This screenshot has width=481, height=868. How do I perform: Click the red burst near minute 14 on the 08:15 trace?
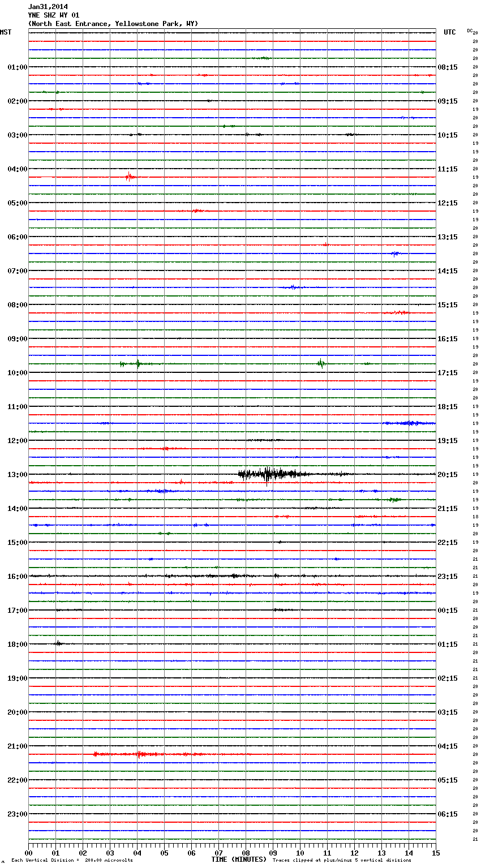[397, 312]
